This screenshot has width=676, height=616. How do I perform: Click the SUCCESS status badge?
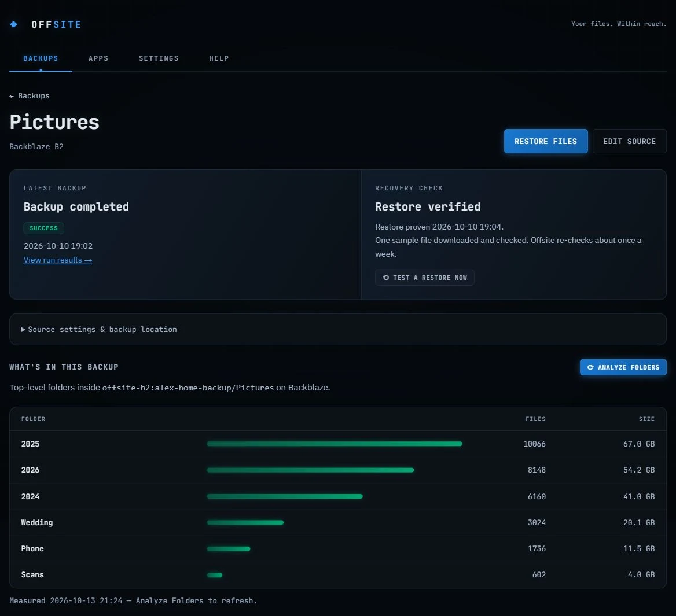(x=43, y=228)
